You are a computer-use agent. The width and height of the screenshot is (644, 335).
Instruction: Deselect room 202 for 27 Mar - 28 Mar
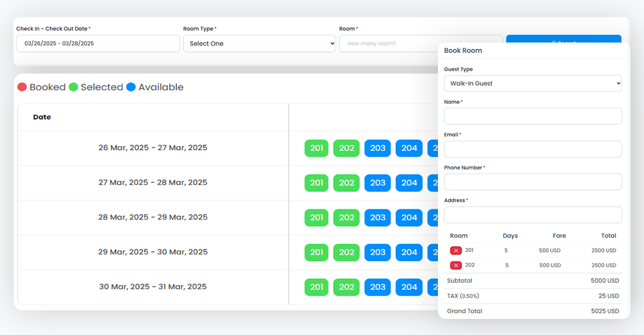(346, 183)
